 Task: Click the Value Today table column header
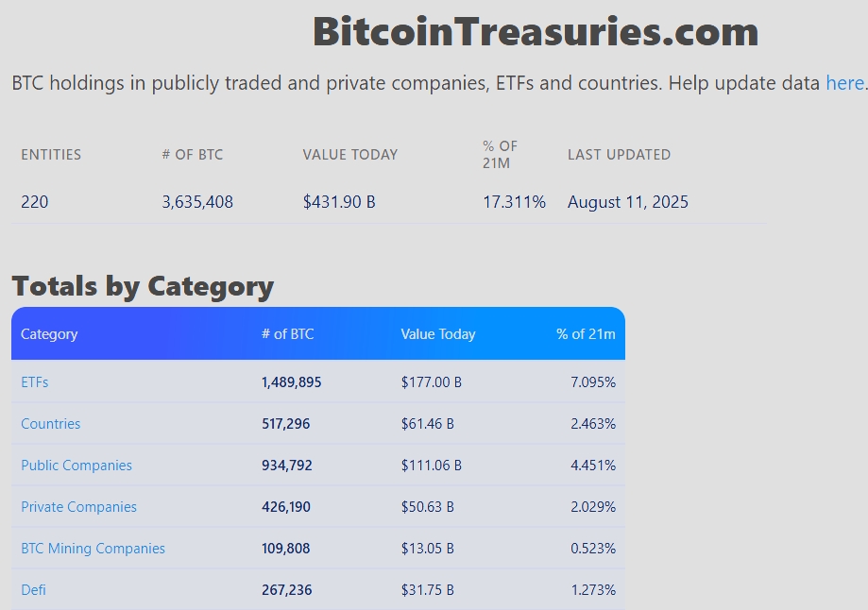tap(438, 334)
